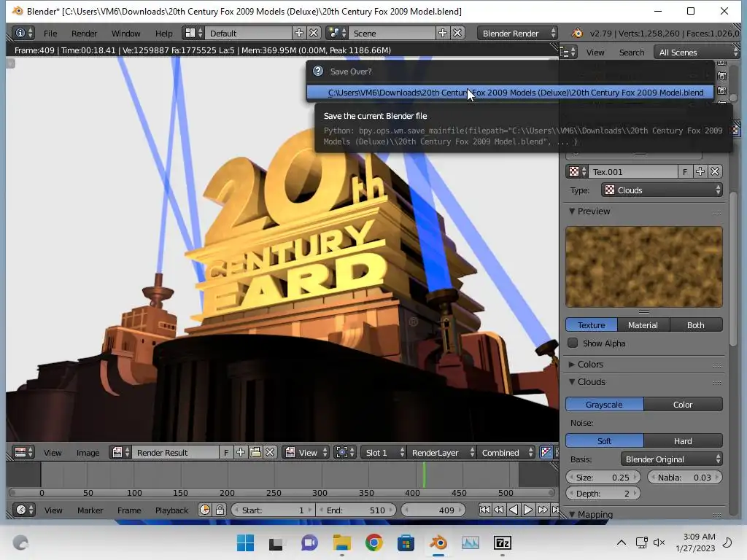Confirm save over the .blend file path

tap(510, 93)
